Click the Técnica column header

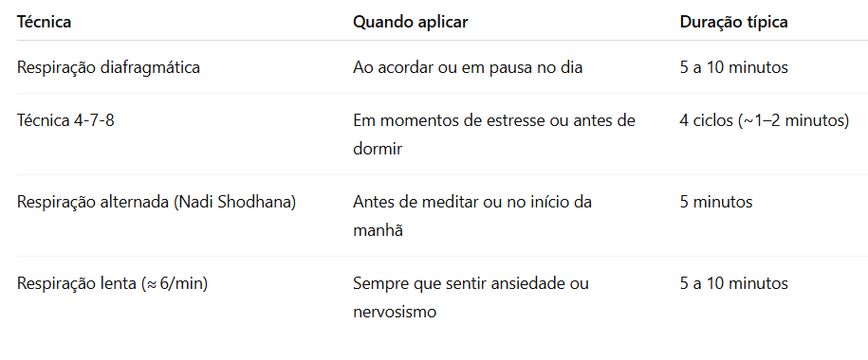point(44,22)
